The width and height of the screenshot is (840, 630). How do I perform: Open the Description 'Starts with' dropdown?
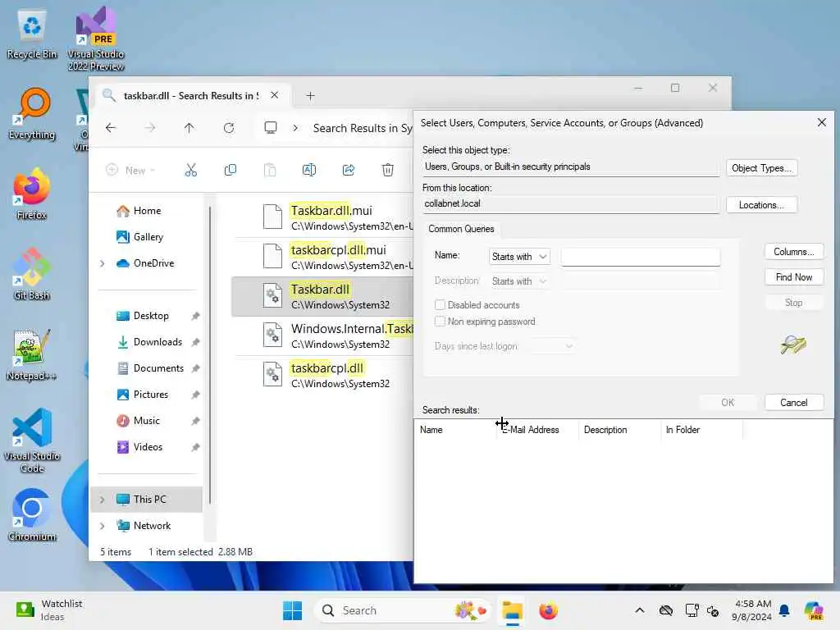pos(519,281)
